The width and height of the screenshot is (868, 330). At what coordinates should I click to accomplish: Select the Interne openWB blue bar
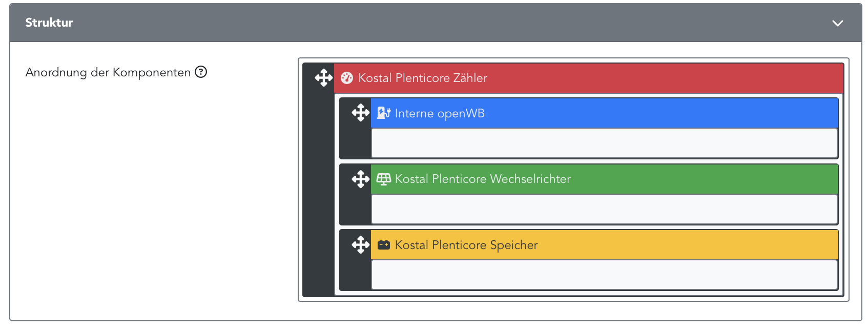point(604,113)
